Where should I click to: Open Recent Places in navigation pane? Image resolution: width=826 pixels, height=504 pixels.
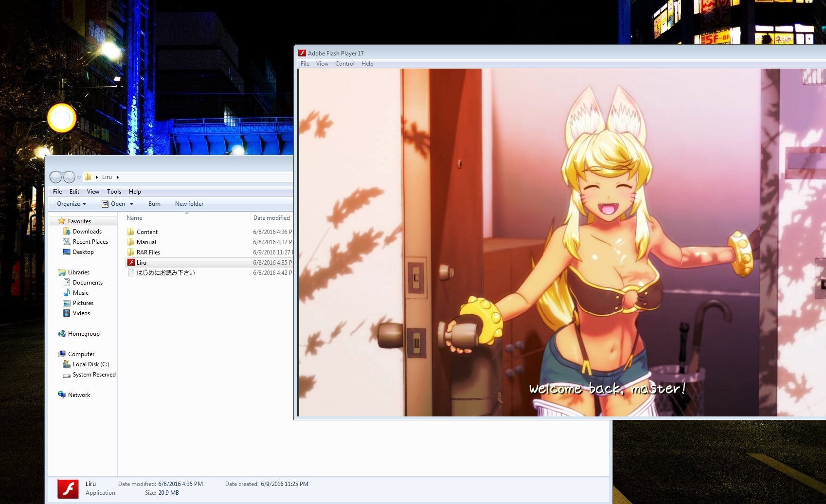[x=90, y=242]
